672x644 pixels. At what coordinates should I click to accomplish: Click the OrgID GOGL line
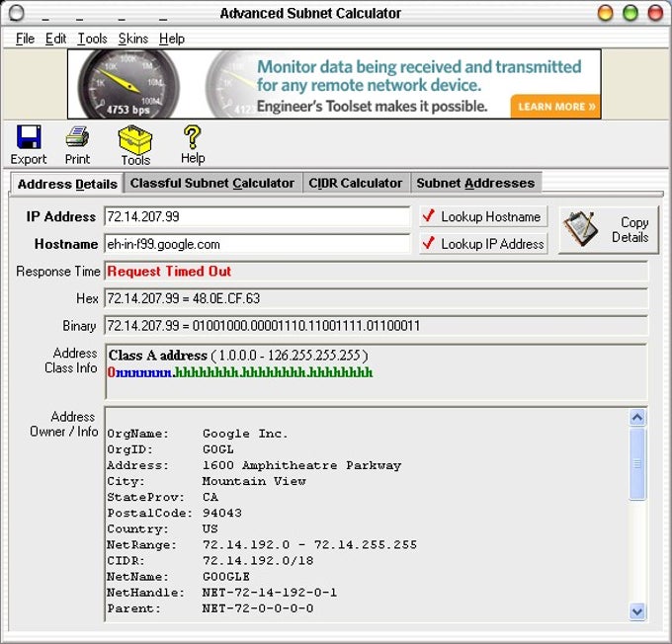pos(170,449)
